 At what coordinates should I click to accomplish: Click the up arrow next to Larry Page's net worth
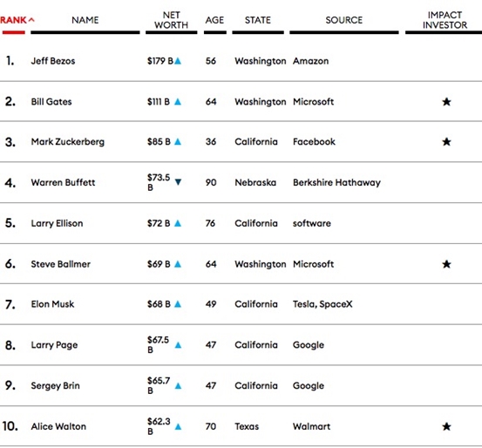178,345
